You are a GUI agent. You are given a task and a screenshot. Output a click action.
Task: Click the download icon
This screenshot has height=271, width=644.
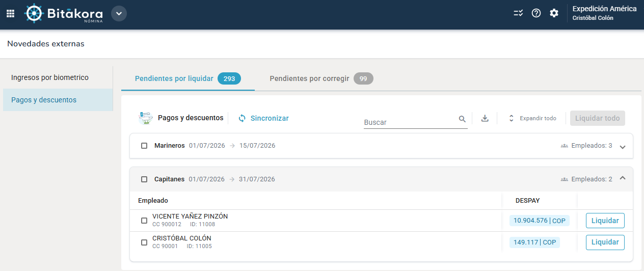pyautogui.click(x=485, y=118)
